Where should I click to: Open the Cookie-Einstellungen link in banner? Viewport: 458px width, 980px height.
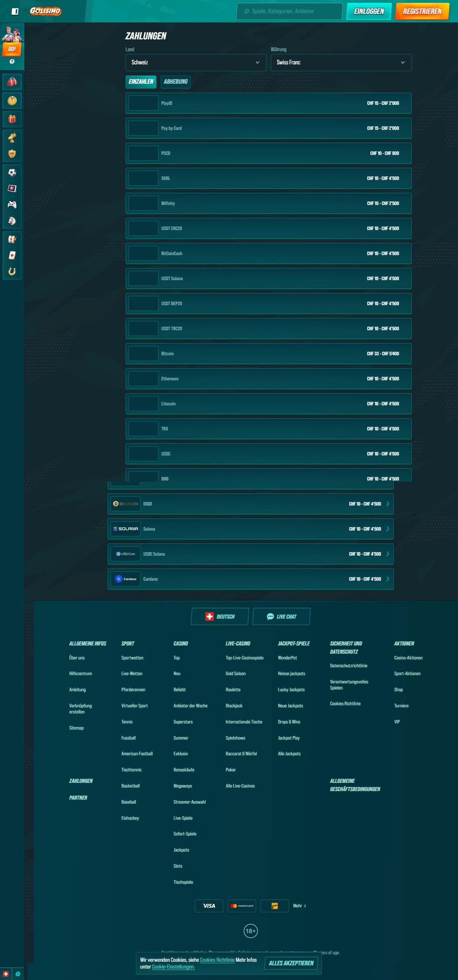[x=174, y=967]
